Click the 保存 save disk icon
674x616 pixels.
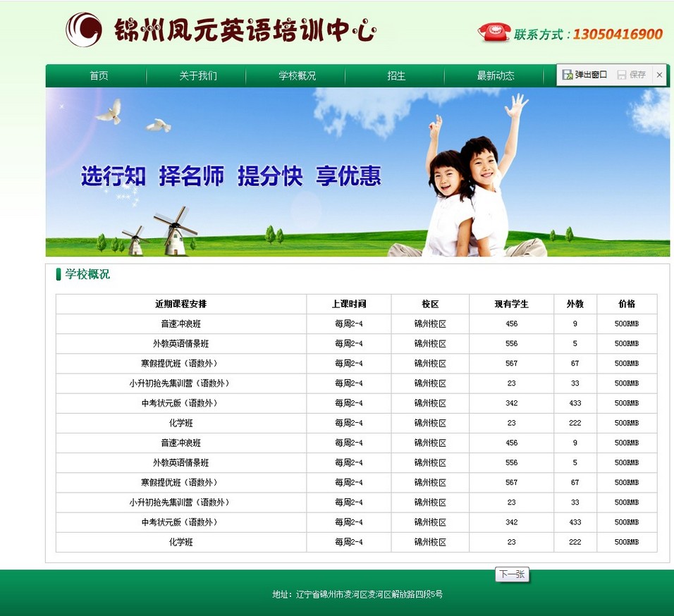coord(622,75)
